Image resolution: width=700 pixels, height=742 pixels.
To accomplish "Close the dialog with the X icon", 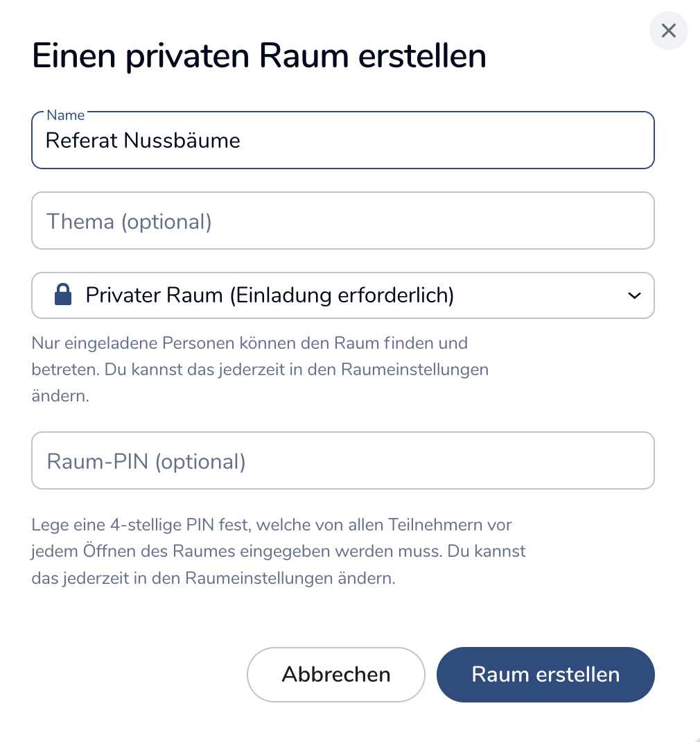I will [x=668, y=31].
